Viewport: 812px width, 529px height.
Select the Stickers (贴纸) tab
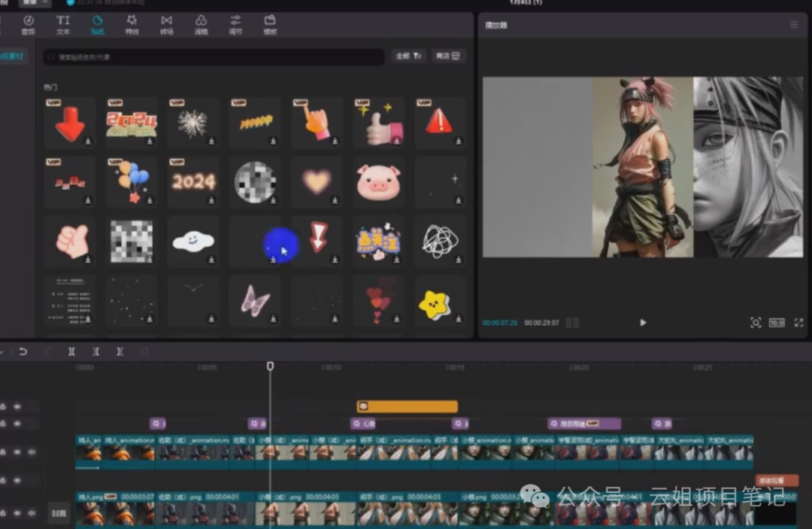click(97, 24)
